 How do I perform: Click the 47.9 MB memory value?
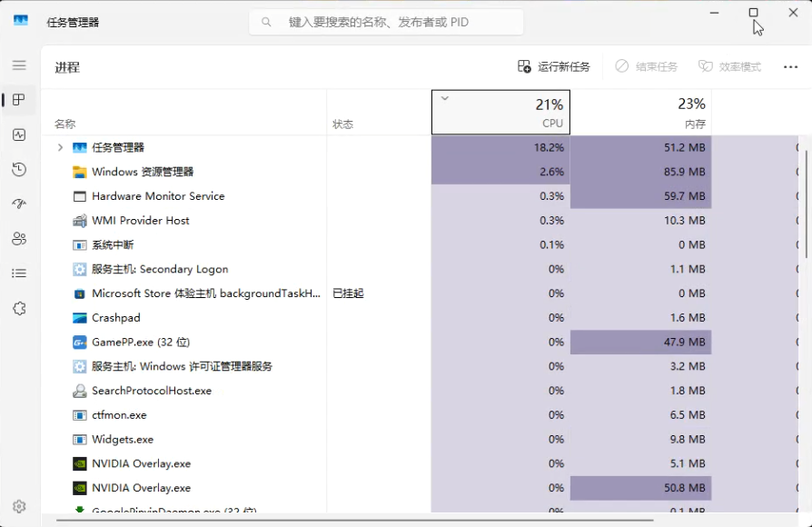685,342
